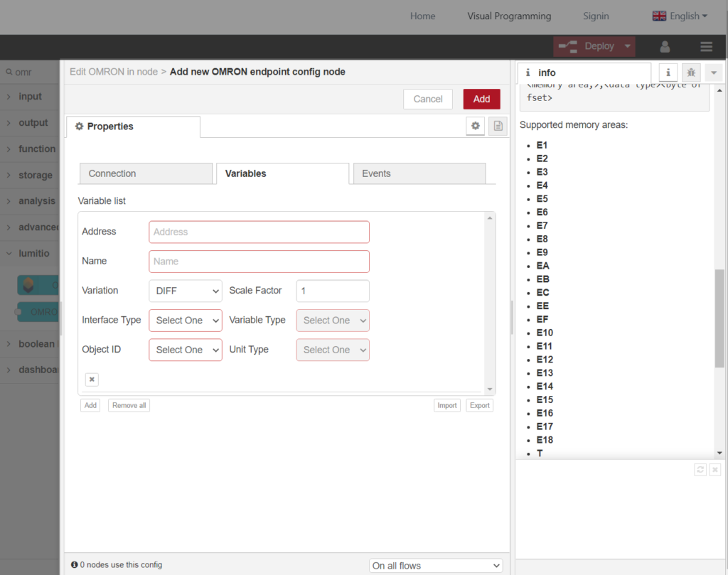Click the red Add button

pyautogui.click(x=481, y=100)
